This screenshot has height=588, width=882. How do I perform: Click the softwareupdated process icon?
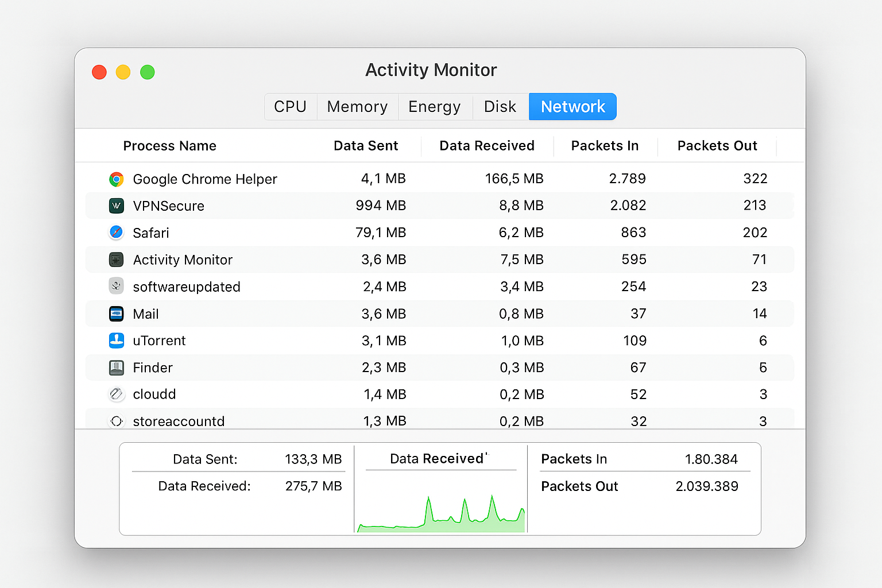(117, 286)
